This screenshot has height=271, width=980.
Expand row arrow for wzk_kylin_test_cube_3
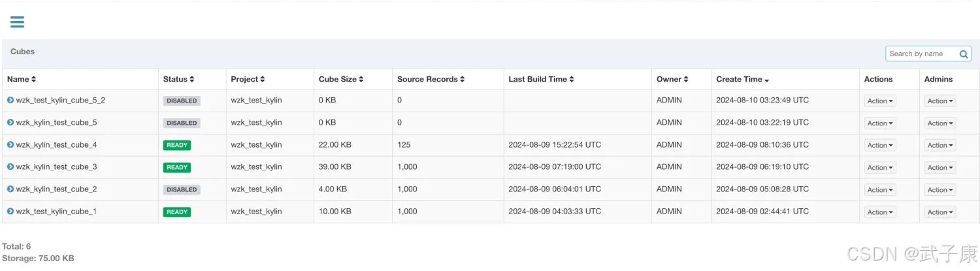coord(10,167)
